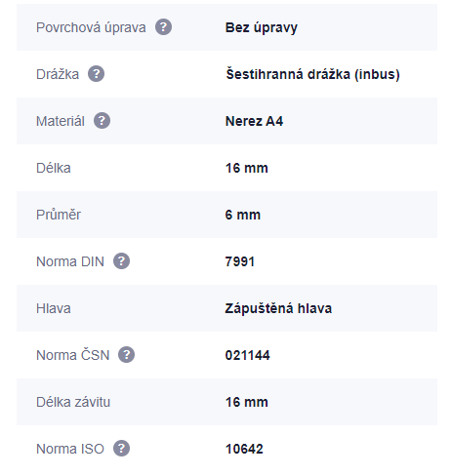Click the question mark beside Norma ČSN
The height and width of the screenshot is (476, 452).
point(126,355)
